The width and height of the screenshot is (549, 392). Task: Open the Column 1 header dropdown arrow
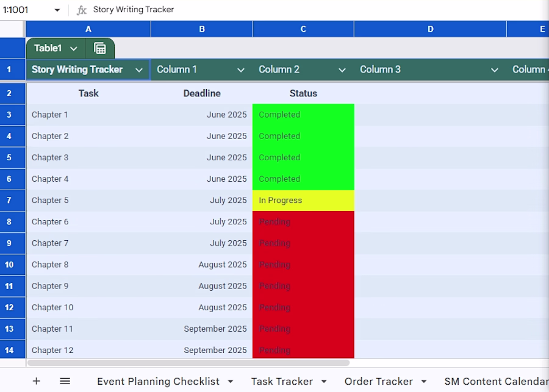click(241, 70)
